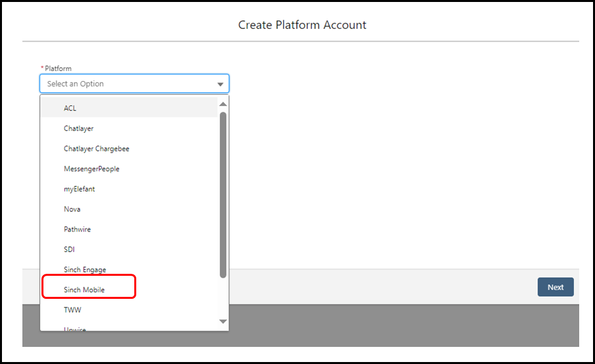Choose the SDI platform option
The image size is (595, 364).
[130, 249]
